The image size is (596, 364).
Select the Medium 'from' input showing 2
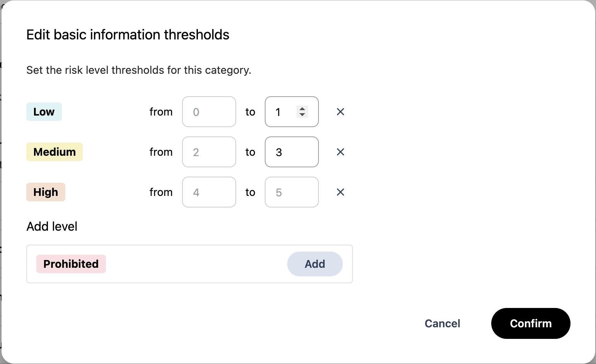point(209,152)
